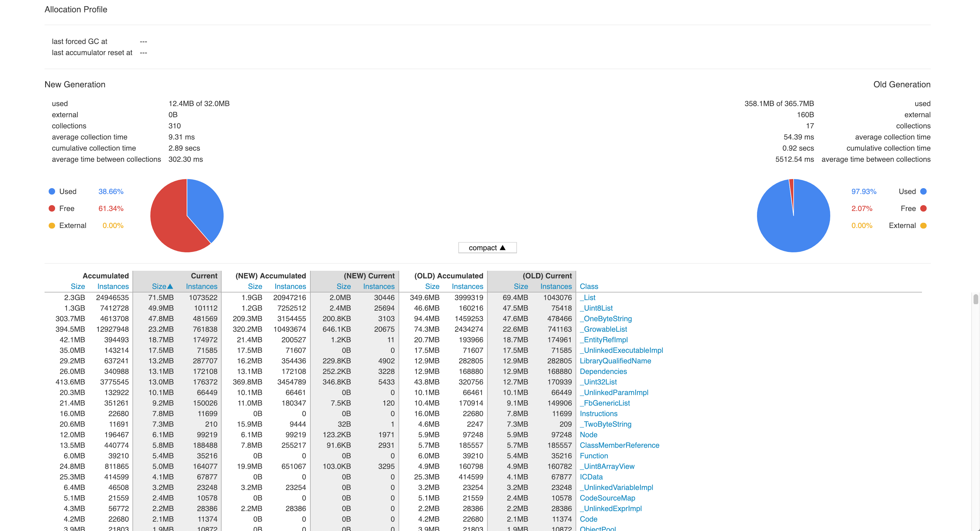980x531 pixels.
Task: Sort by Current Instances column
Action: (201, 286)
